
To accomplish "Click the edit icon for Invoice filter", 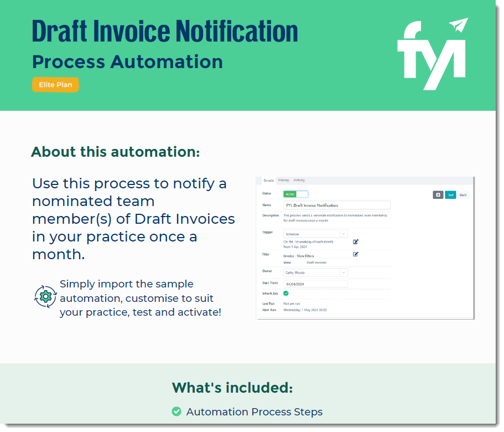I will pyautogui.click(x=356, y=254).
